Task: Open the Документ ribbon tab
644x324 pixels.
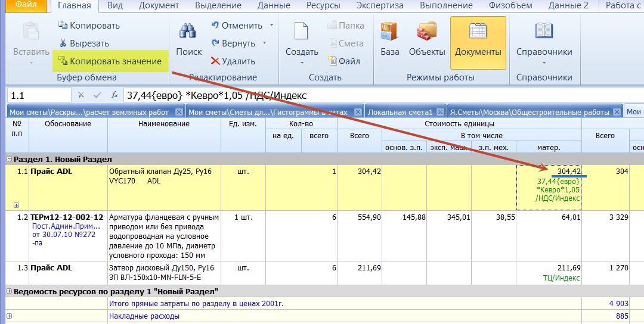Action: (x=159, y=6)
